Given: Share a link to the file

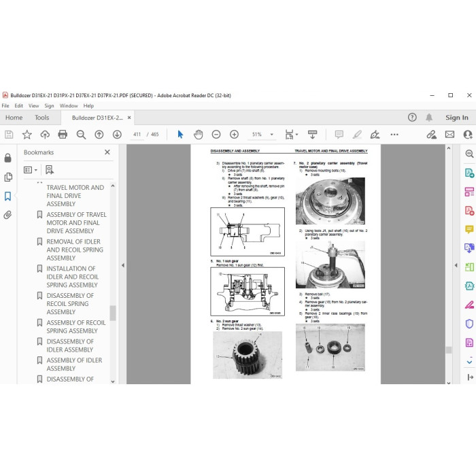Looking at the screenshot, I should pyautogui.click(x=431, y=135).
